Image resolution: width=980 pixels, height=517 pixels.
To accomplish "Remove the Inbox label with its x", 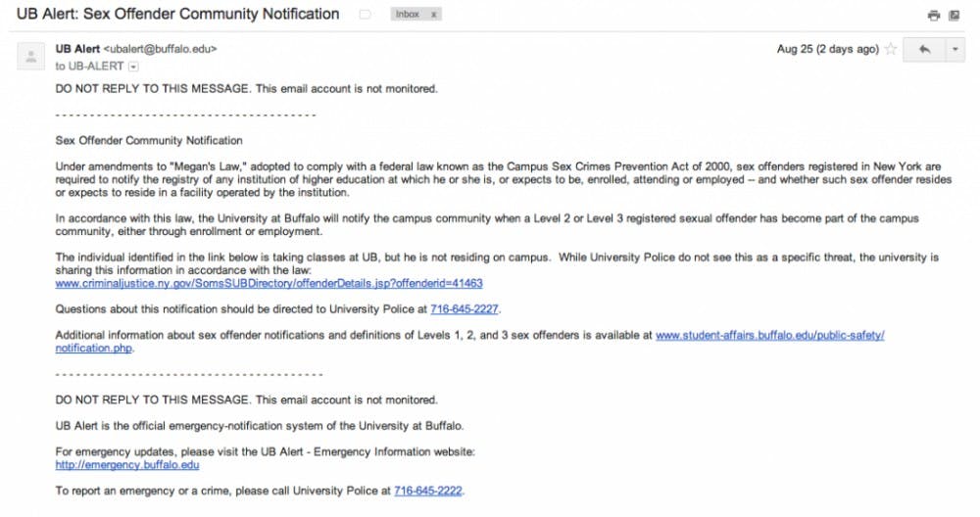I will coord(434,14).
